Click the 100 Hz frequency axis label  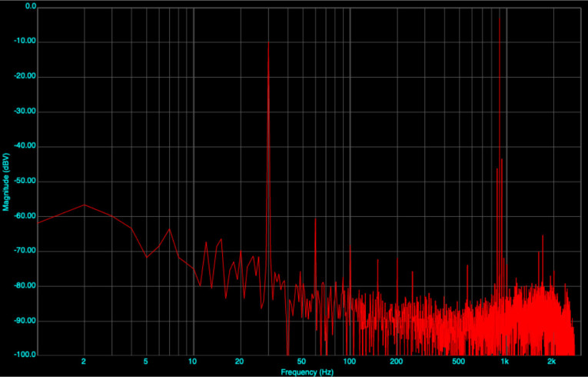[x=350, y=362]
